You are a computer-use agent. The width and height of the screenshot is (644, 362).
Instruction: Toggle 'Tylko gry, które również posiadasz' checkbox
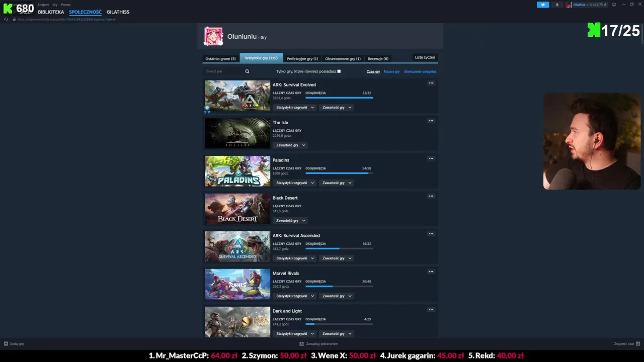339,71
